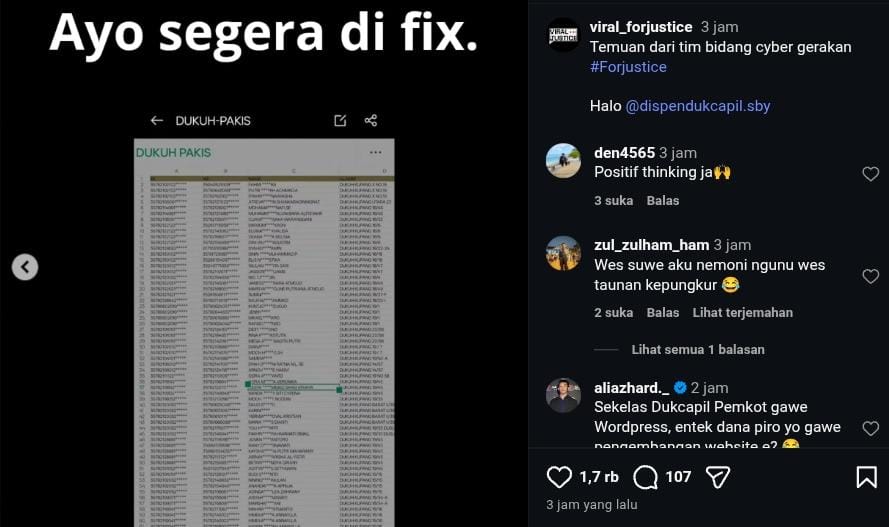This screenshot has height=527, width=889.
Task: Open comments via speech bubble icon
Action: [x=645, y=477]
